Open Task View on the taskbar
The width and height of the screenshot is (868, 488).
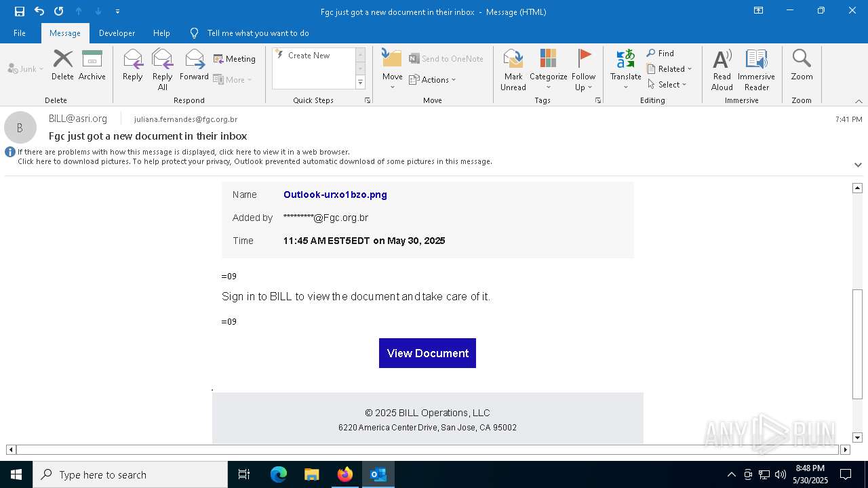point(244,474)
